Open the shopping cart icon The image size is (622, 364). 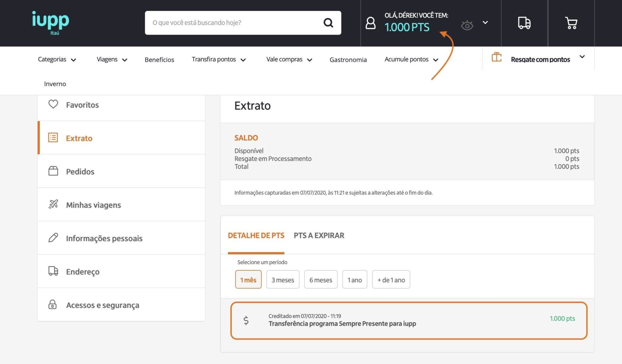coord(571,23)
